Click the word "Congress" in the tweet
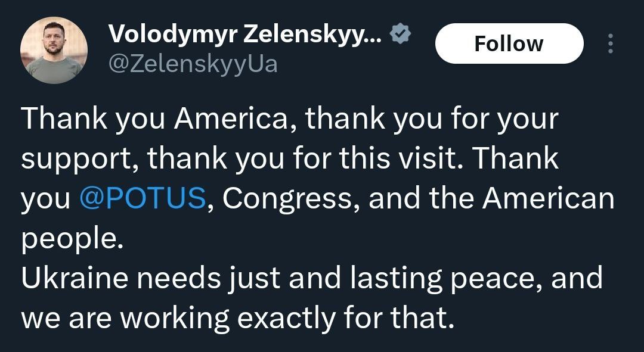The width and height of the screenshot is (644, 352). tap(290, 198)
